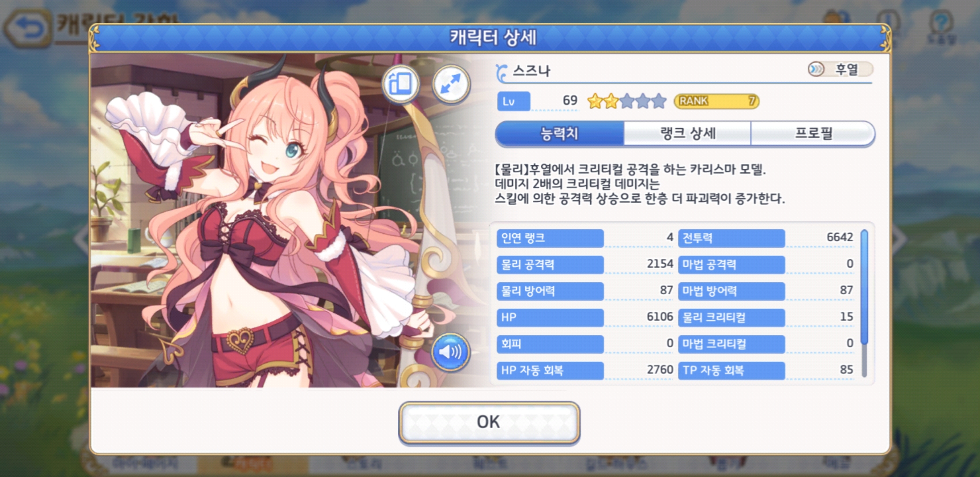980x477 pixels.
Task: Open the 프로필 tab
Action: pos(813,133)
